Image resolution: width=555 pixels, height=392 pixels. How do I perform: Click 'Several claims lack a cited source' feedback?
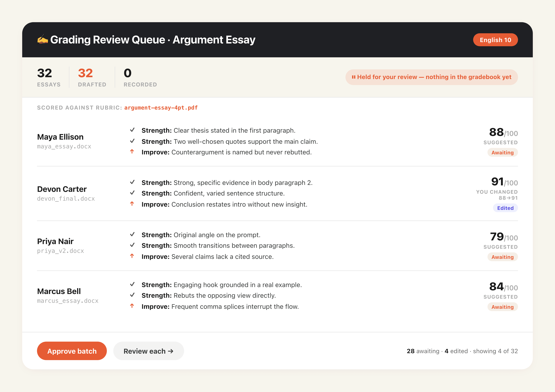pos(207,257)
